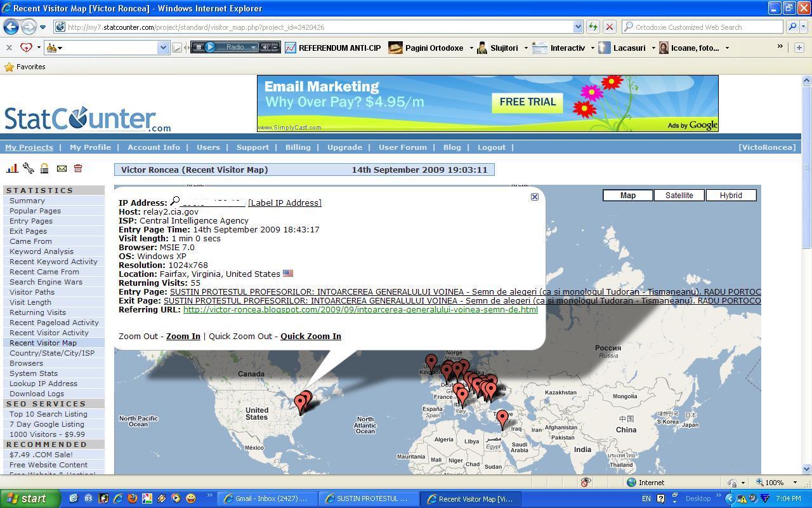Open Popular Pages in the sidebar
The width and height of the screenshot is (812, 508).
tap(36, 211)
